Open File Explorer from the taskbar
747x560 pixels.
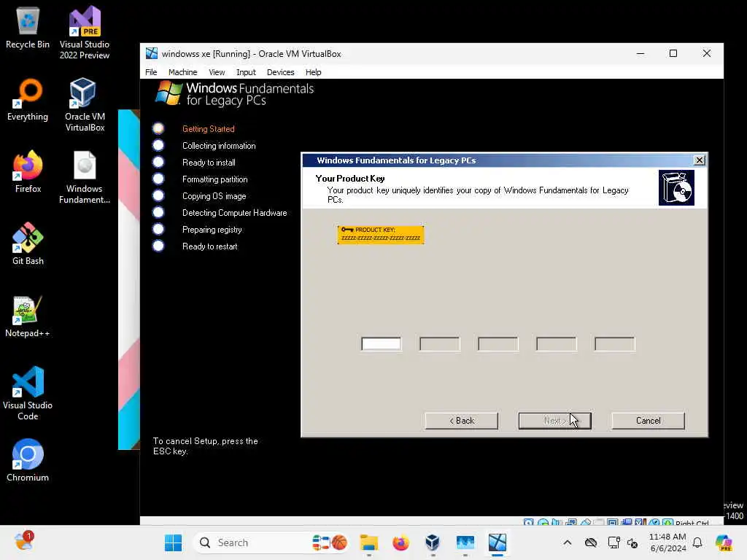coord(368,542)
